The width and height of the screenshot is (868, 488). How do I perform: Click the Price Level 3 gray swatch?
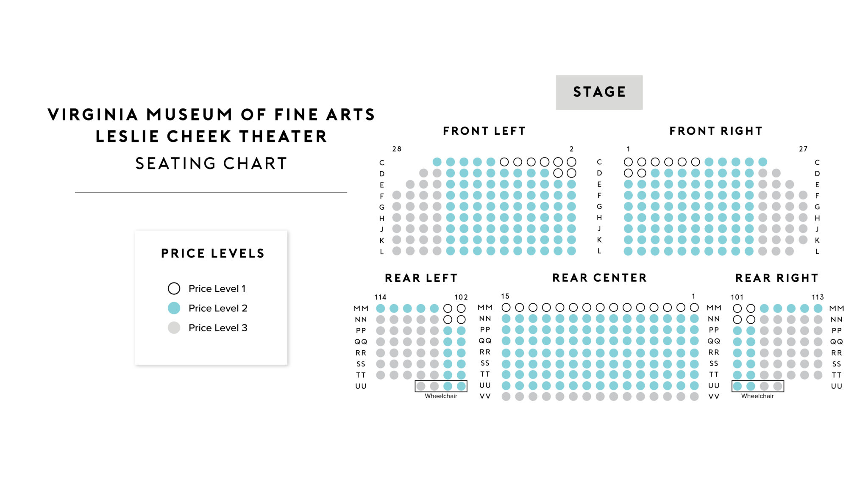[174, 327]
